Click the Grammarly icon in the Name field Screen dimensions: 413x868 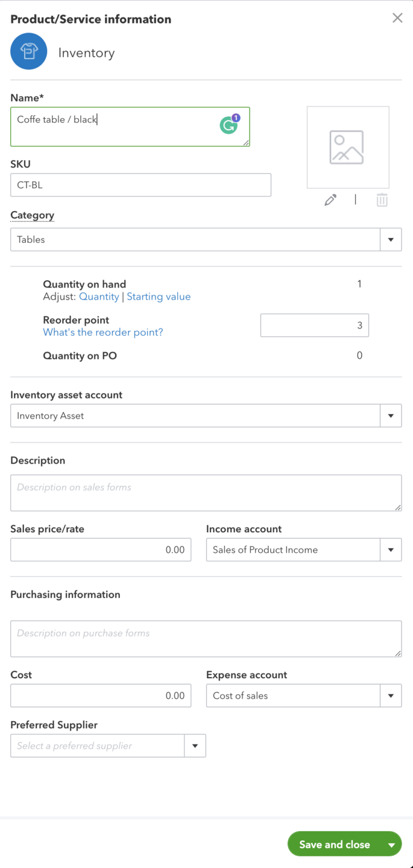click(229, 126)
